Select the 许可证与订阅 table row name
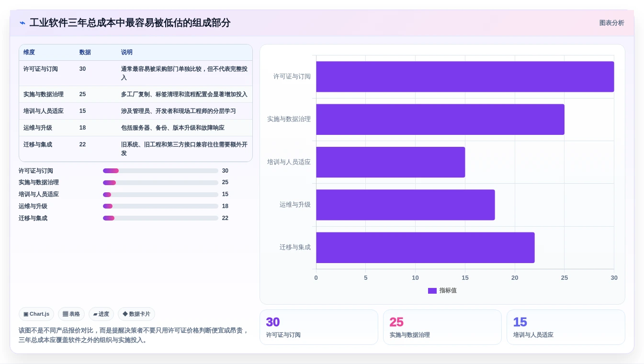 pos(41,69)
